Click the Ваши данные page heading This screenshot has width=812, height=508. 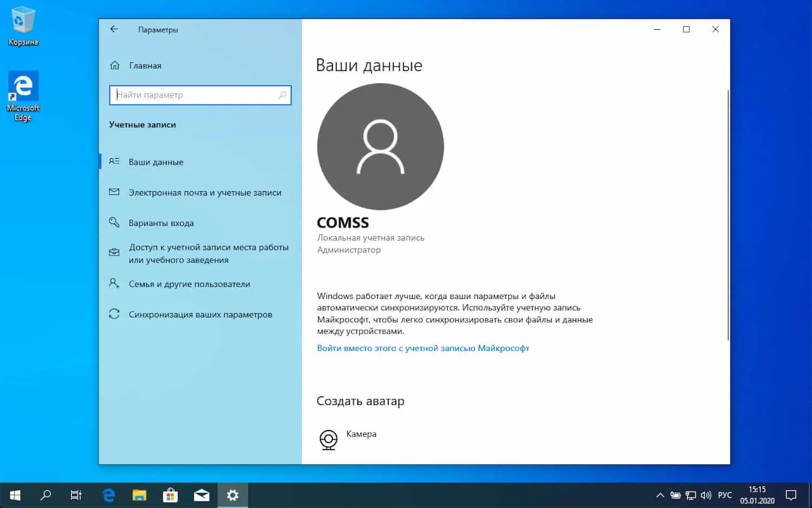[x=369, y=65]
